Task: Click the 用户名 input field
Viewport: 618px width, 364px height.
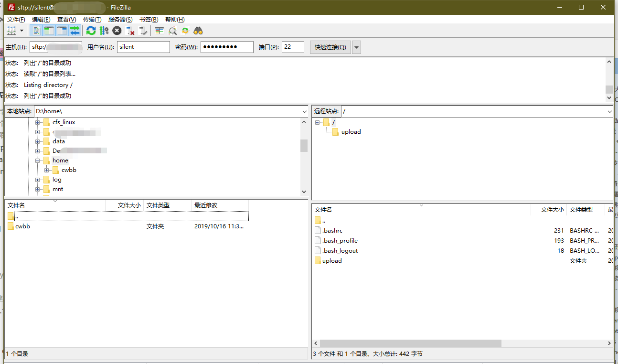Action: coord(143,47)
